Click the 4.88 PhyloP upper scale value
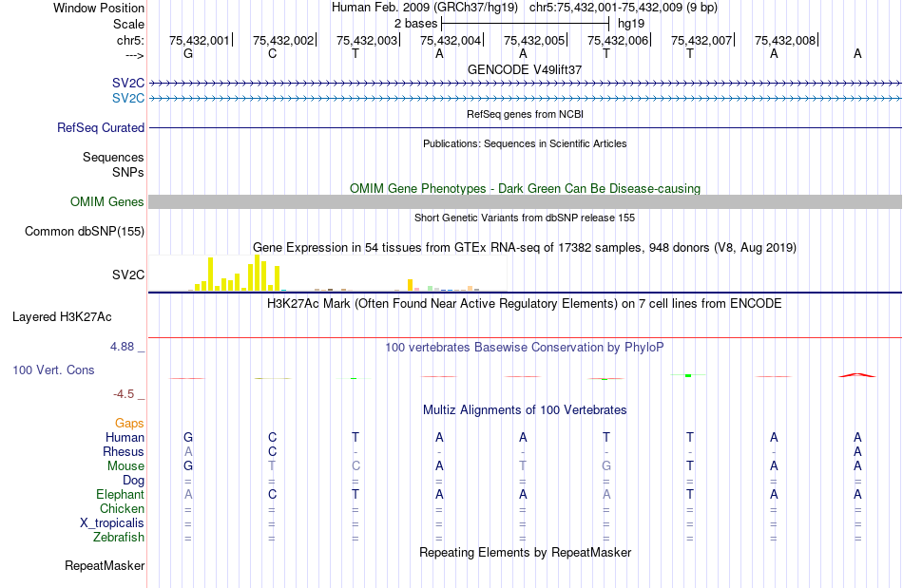 (x=122, y=347)
